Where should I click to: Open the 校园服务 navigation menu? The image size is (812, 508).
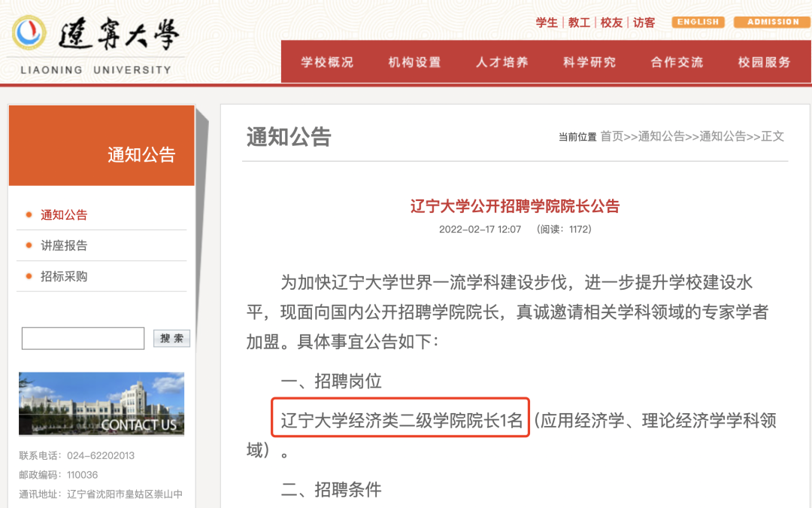tap(765, 62)
